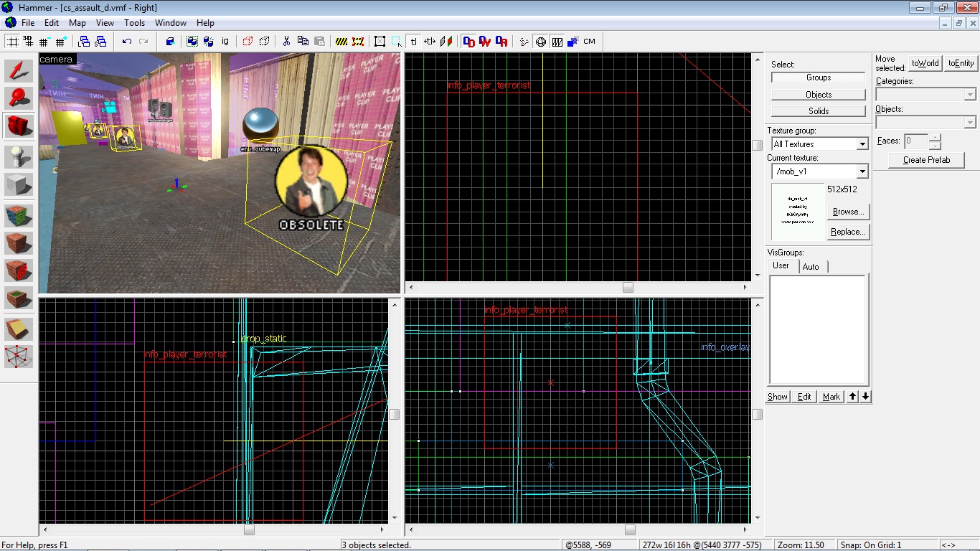980x551 pixels.
Task: Switch selection mode to Solids
Action: 818,111
